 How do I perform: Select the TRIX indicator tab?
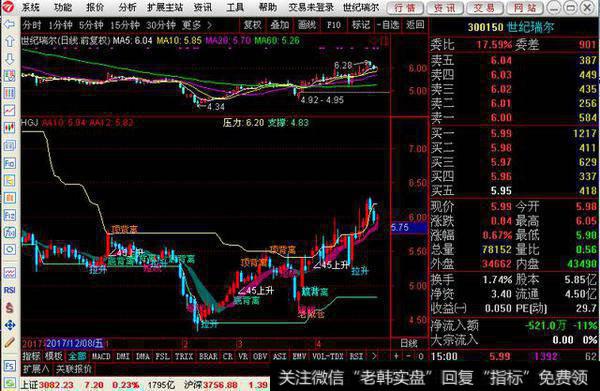pyautogui.click(x=184, y=356)
